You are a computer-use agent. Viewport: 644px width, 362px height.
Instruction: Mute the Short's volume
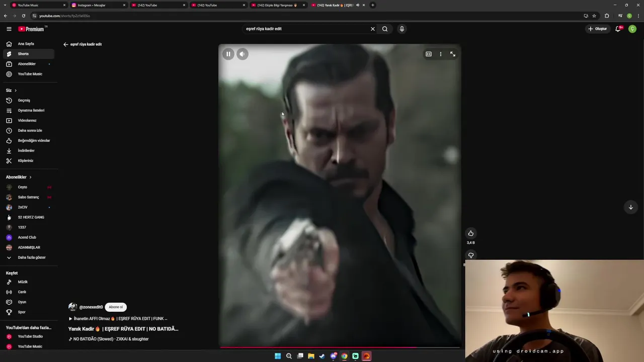click(x=242, y=54)
